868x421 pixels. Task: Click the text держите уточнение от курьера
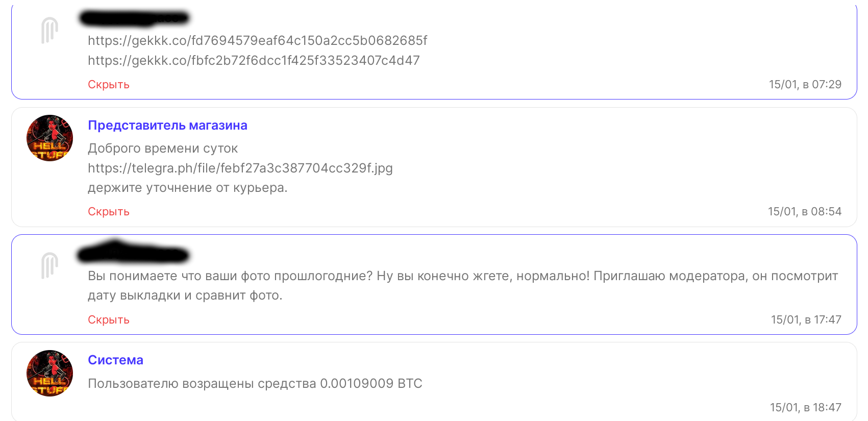188,188
